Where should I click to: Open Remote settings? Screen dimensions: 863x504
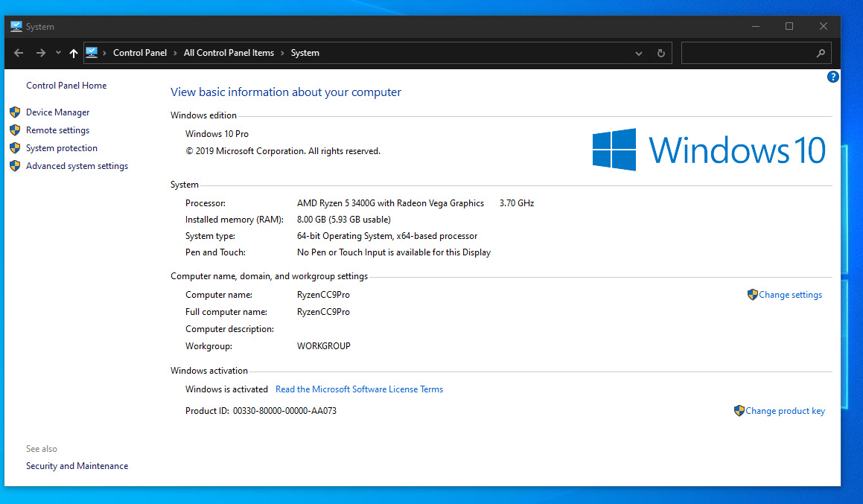pos(58,130)
